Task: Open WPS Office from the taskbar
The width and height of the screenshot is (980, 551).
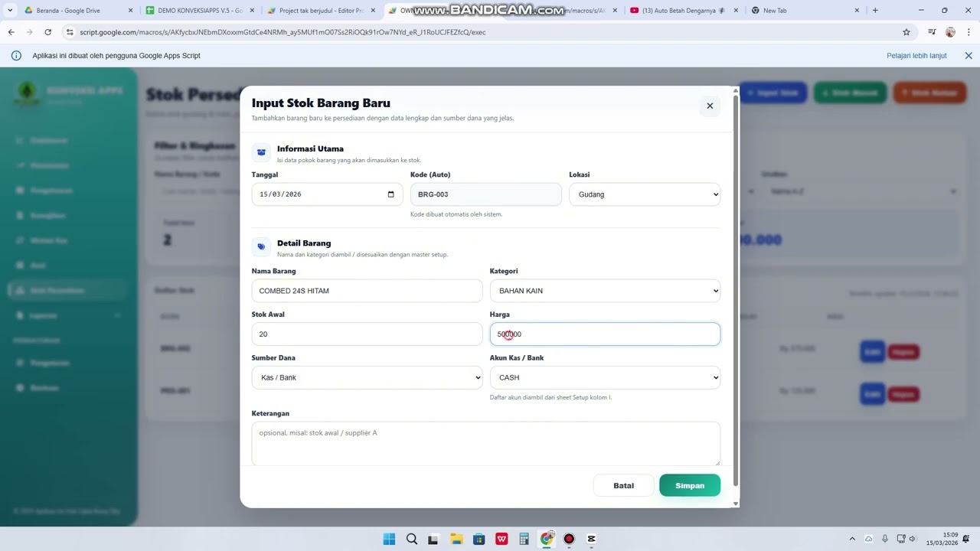Action: click(x=501, y=539)
